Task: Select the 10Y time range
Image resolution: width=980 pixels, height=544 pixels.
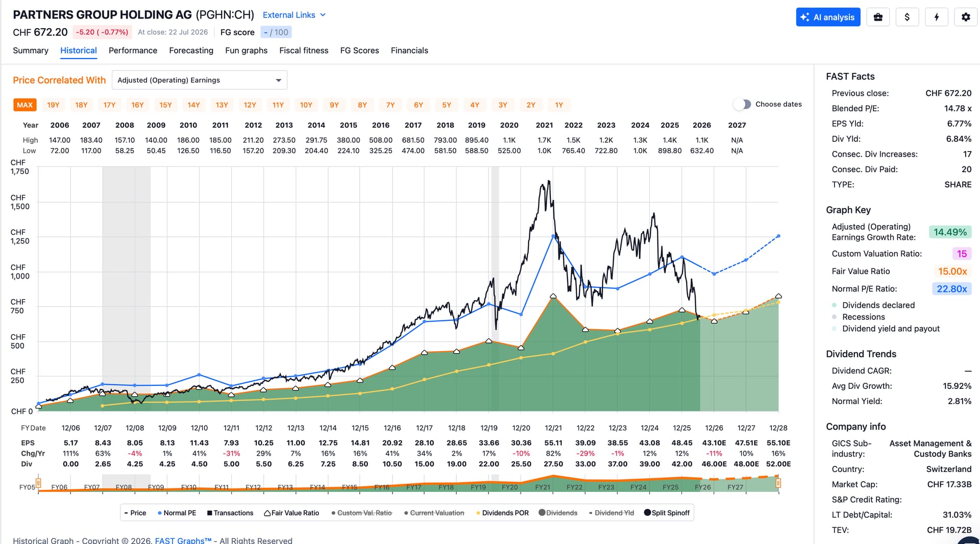Action: (306, 105)
